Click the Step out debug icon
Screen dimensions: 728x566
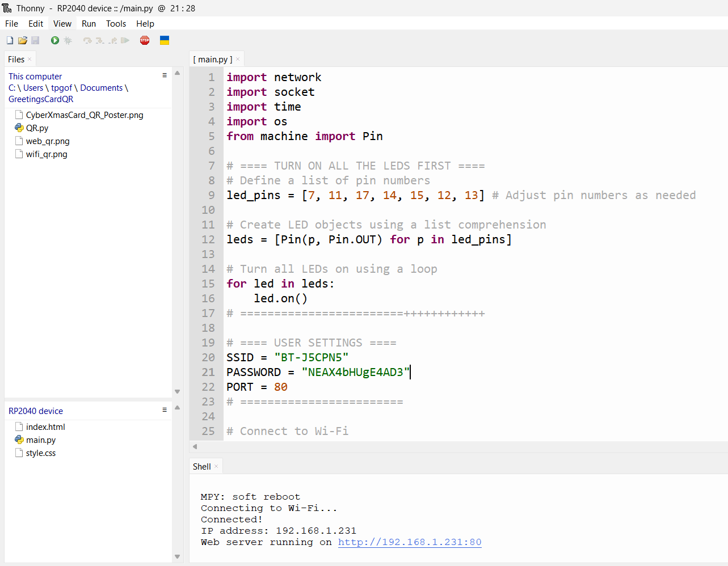pyautogui.click(x=113, y=40)
